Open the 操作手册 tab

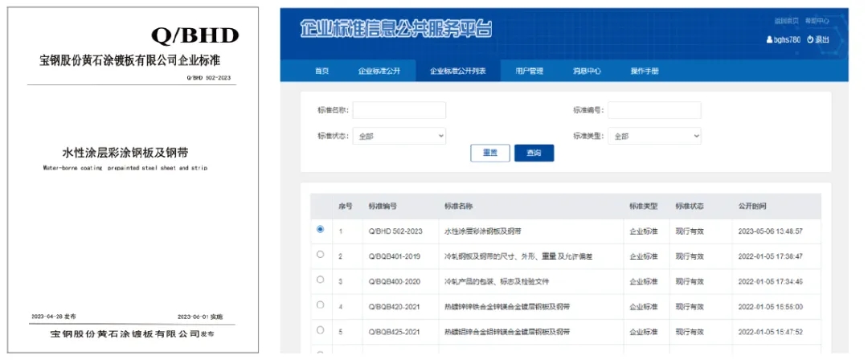[645, 71]
